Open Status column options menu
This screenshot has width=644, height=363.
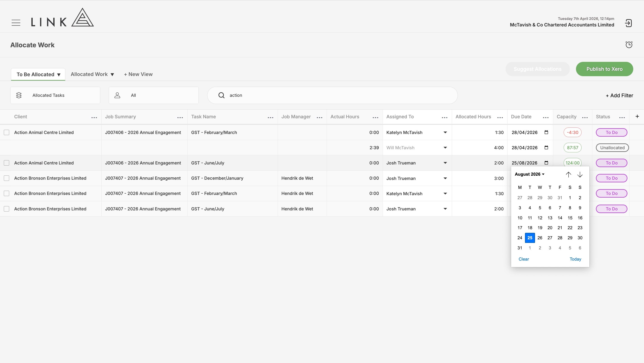pos(622,117)
